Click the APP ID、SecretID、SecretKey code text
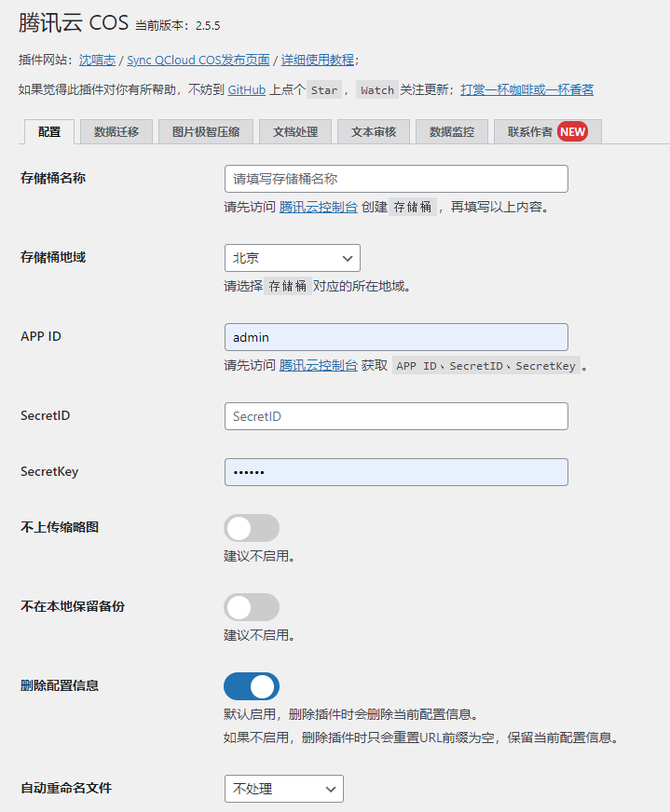Image resolution: width=670 pixels, height=812 pixels. (x=486, y=366)
